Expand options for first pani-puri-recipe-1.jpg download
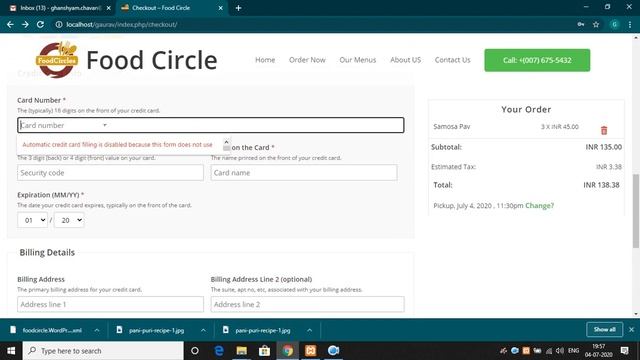The image size is (640, 360). (x=203, y=330)
